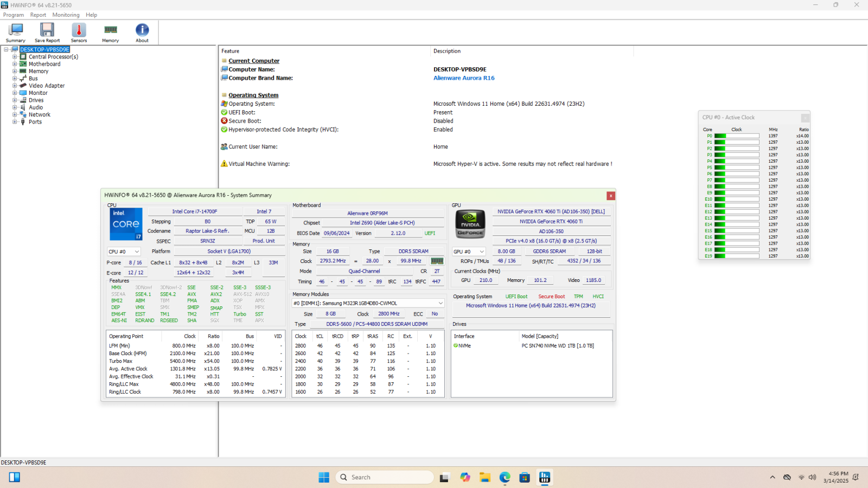Open HWiNFO in the Windows taskbar
Screen dimensions: 868x488
544,477
